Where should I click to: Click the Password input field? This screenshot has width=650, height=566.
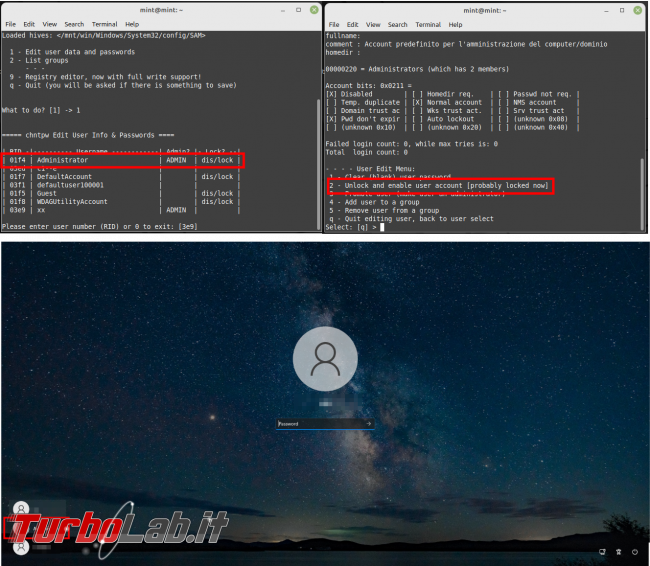[325, 423]
